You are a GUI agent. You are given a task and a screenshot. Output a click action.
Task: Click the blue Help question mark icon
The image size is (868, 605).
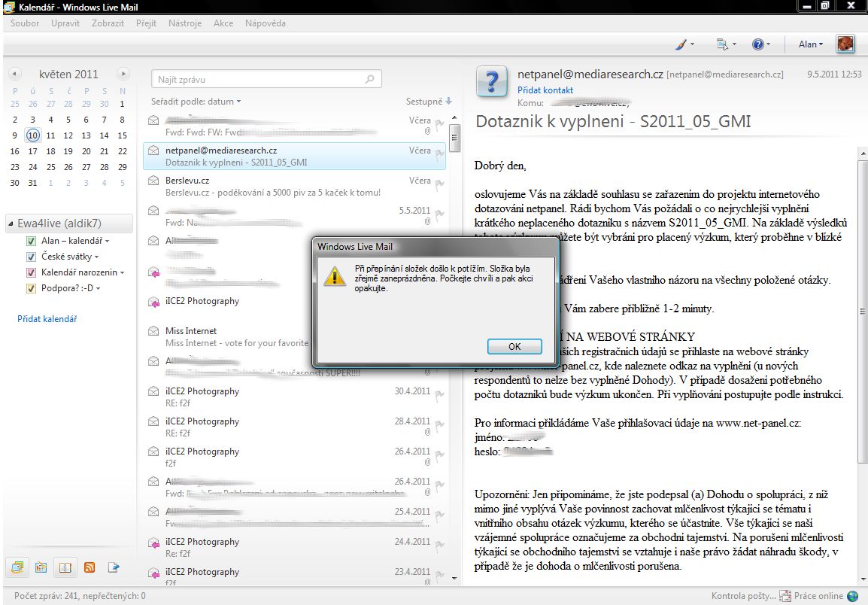(x=758, y=44)
